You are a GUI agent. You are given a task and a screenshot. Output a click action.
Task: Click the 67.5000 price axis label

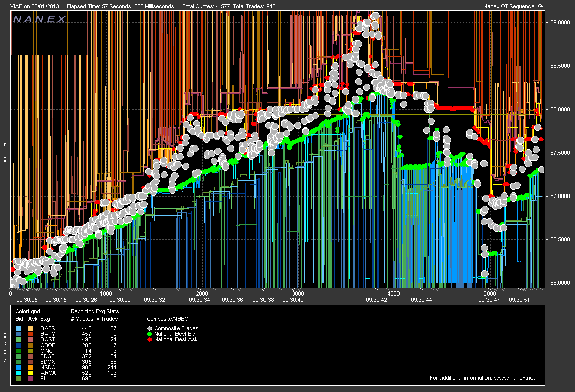pos(560,153)
